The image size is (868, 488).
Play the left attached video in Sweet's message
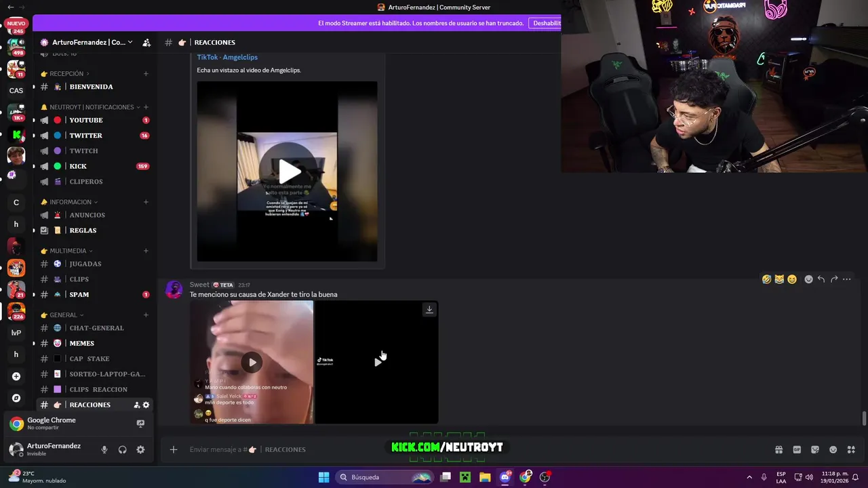point(252,362)
